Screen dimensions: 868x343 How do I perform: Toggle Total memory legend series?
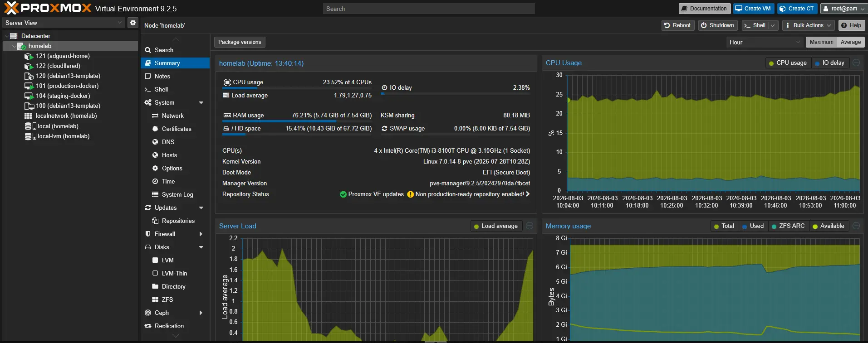point(724,226)
